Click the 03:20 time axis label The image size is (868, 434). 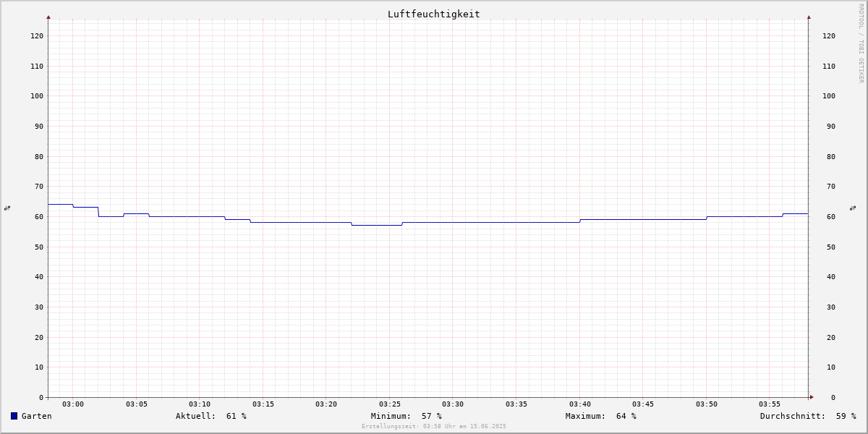[326, 404]
